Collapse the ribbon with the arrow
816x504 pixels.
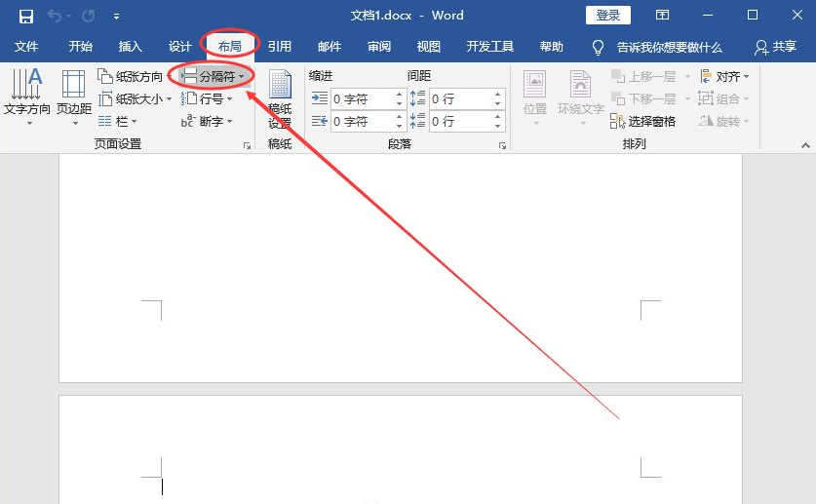point(805,145)
